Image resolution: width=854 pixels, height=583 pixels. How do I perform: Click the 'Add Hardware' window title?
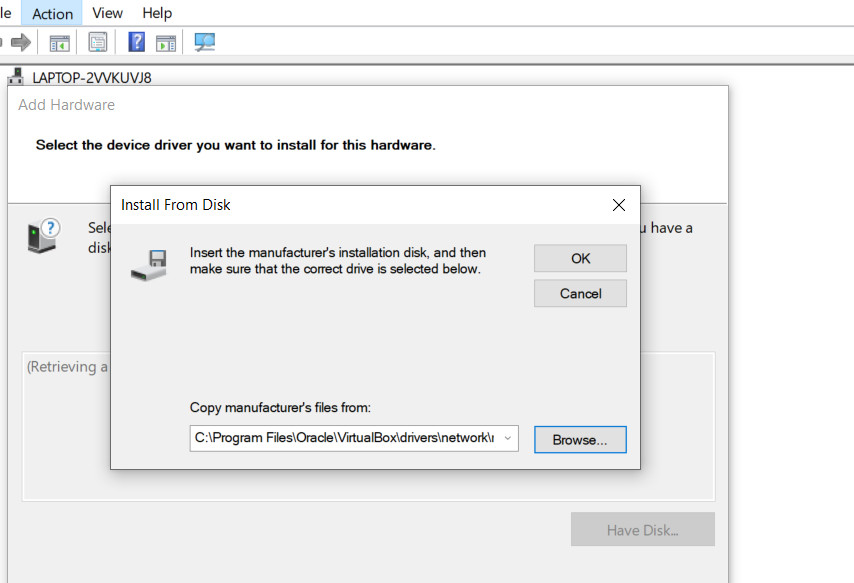tap(66, 105)
